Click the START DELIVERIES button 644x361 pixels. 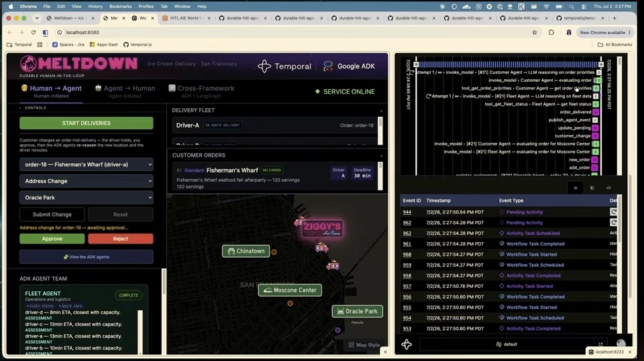click(x=87, y=123)
